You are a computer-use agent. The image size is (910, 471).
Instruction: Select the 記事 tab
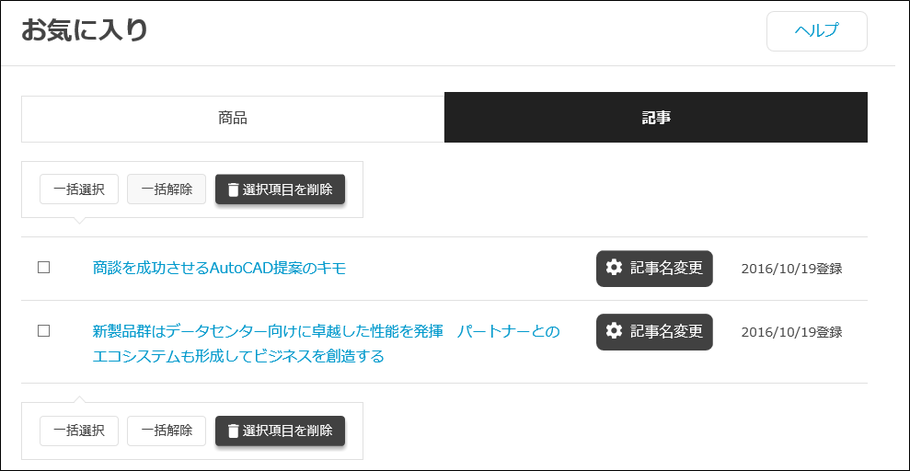coord(656,118)
